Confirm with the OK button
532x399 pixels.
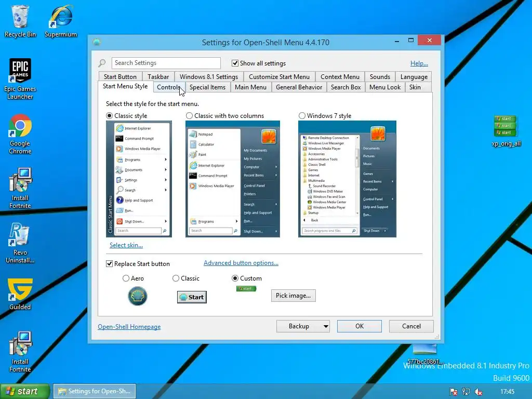(360, 326)
